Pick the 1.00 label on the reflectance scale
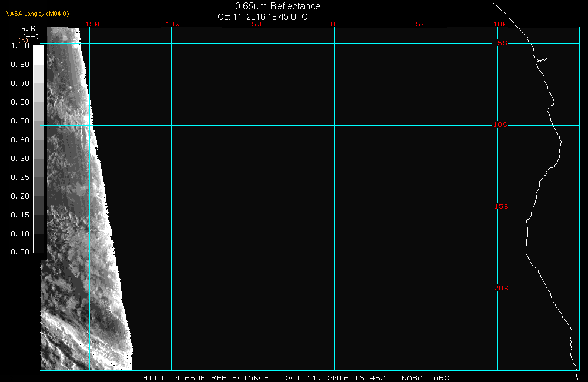Screen dimensions: 588x382 tap(20, 46)
